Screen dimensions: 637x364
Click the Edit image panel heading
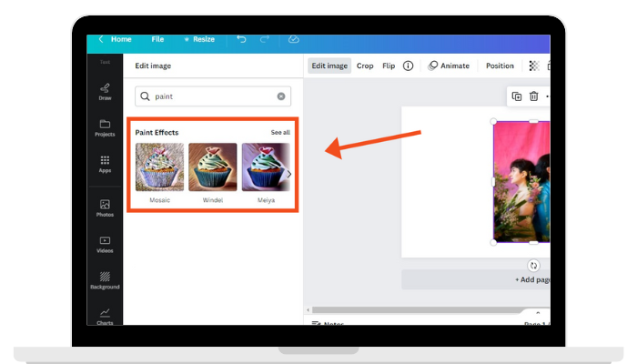pos(153,66)
